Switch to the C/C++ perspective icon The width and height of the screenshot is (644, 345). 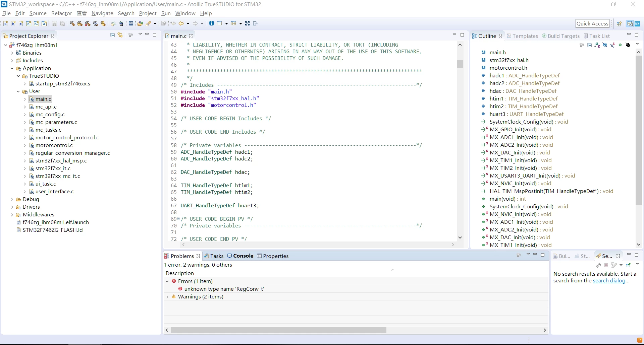pos(630,23)
